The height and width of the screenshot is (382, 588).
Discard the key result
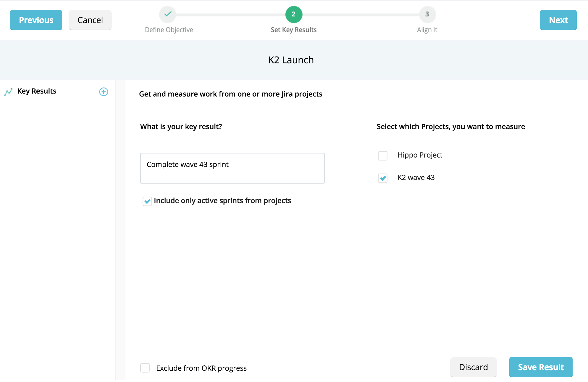(x=473, y=367)
